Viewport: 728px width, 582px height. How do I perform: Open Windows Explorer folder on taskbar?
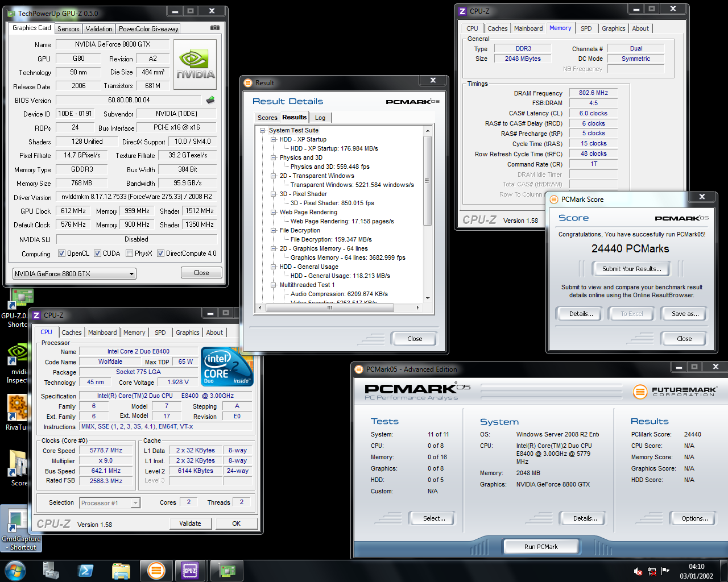[121, 570]
